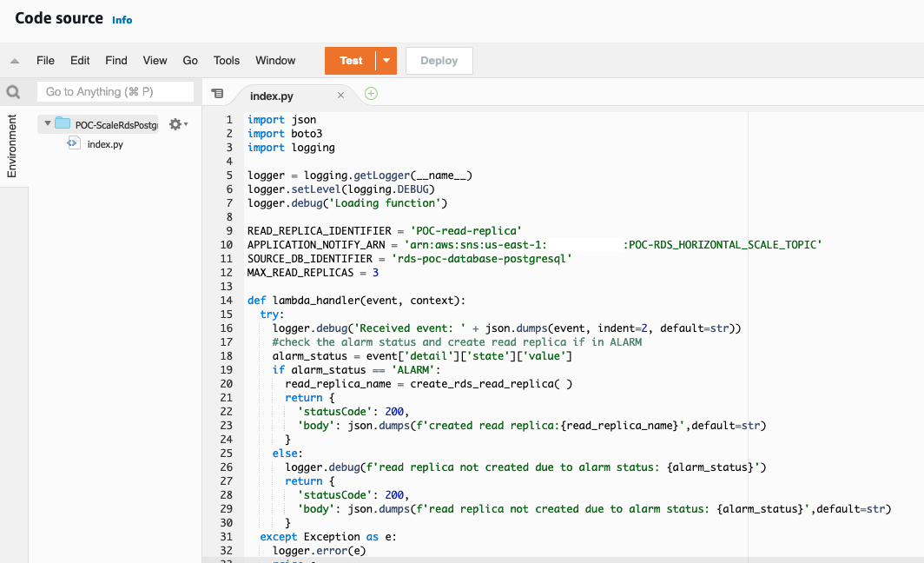Click the 'rds-poc-database-postgresql' string

point(481,259)
